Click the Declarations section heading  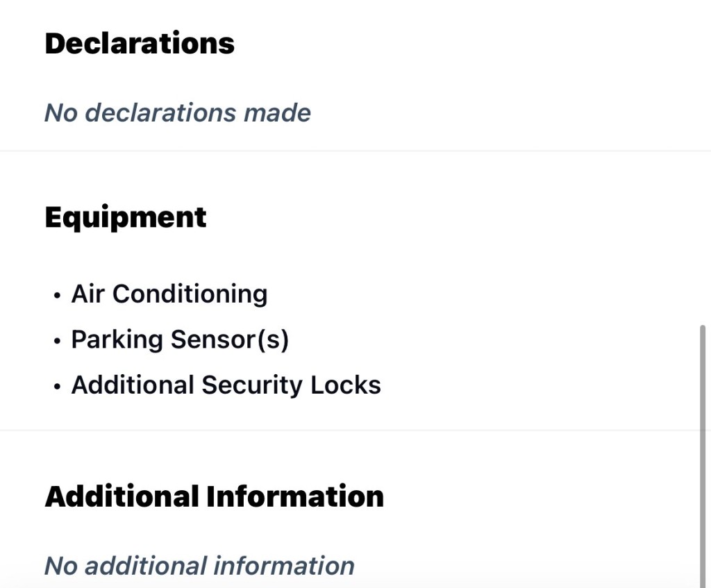(x=140, y=43)
